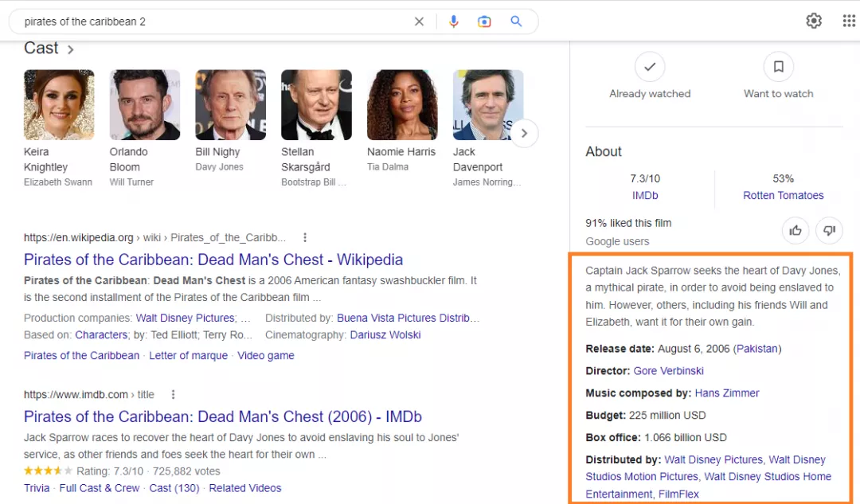
Task: Click Tia Dalma character name
Action: pyautogui.click(x=388, y=166)
